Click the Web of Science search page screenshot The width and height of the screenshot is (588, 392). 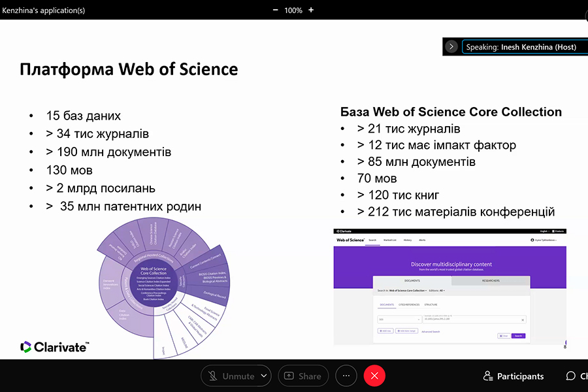click(x=450, y=287)
